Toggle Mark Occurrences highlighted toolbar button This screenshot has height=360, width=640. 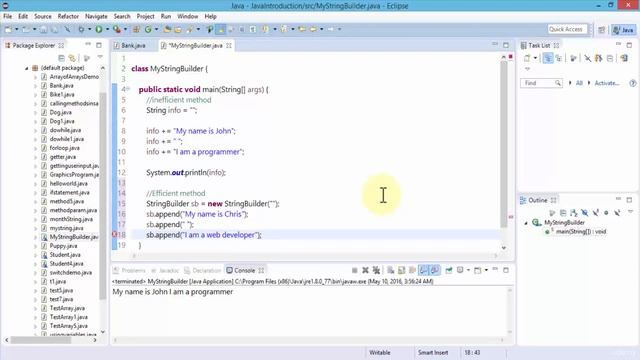(220, 29)
